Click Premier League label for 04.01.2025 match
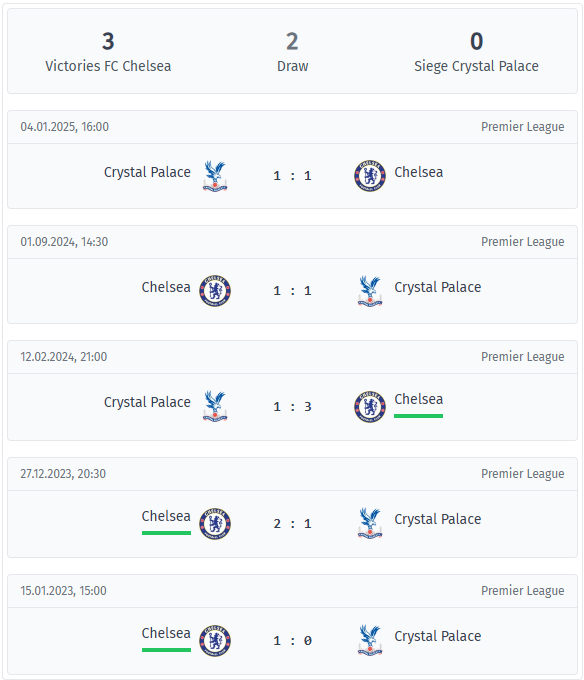Image resolution: width=584 pixels, height=680 pixels. point(522,127)
